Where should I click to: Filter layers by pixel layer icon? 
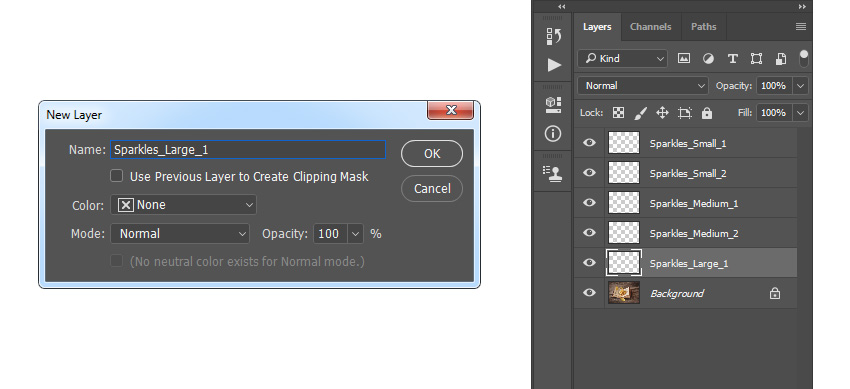pos(684,59)
